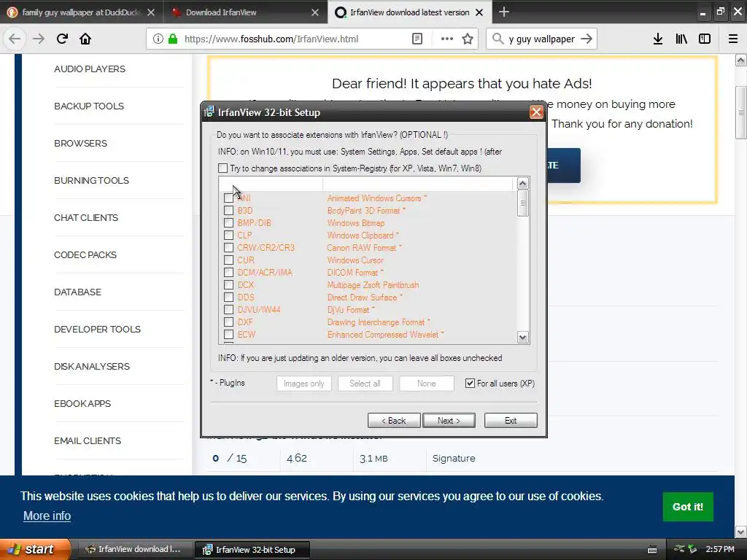747x560 pixels.
Task: Click the 'y guy wallpaper' search field
Action: point(542,39)
